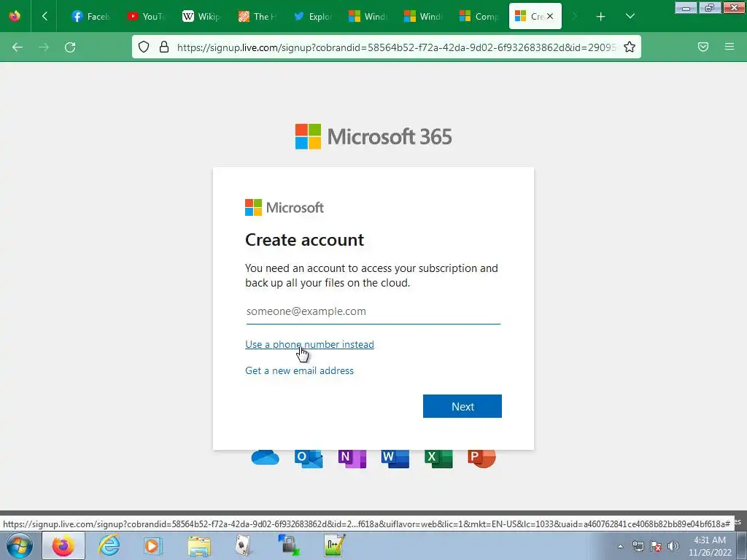
Task: Switch to the Home Depot tab
Action: 257,16
